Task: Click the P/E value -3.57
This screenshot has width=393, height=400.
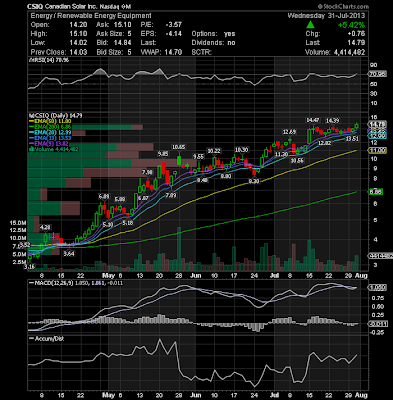Action: tap(174, 25)
